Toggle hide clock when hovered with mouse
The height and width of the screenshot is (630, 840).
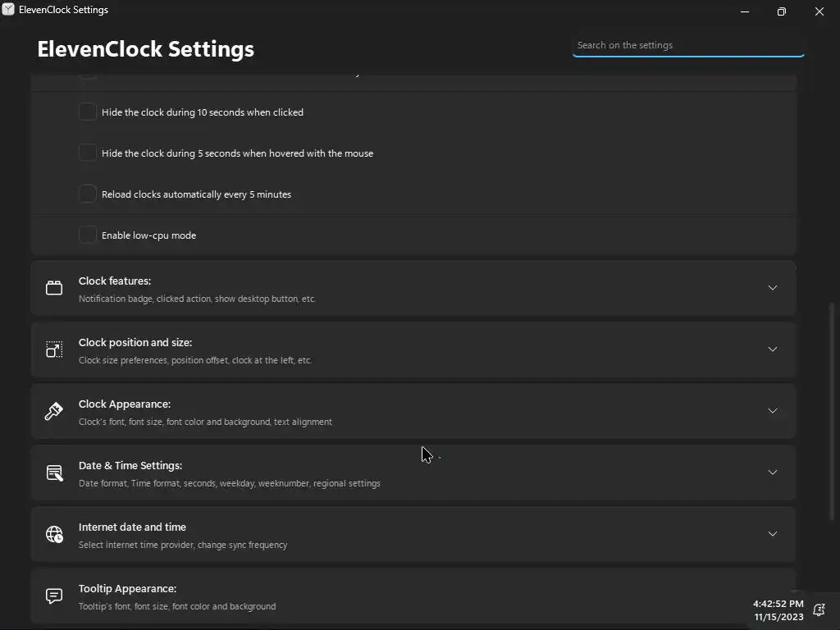tap(88, 153)
